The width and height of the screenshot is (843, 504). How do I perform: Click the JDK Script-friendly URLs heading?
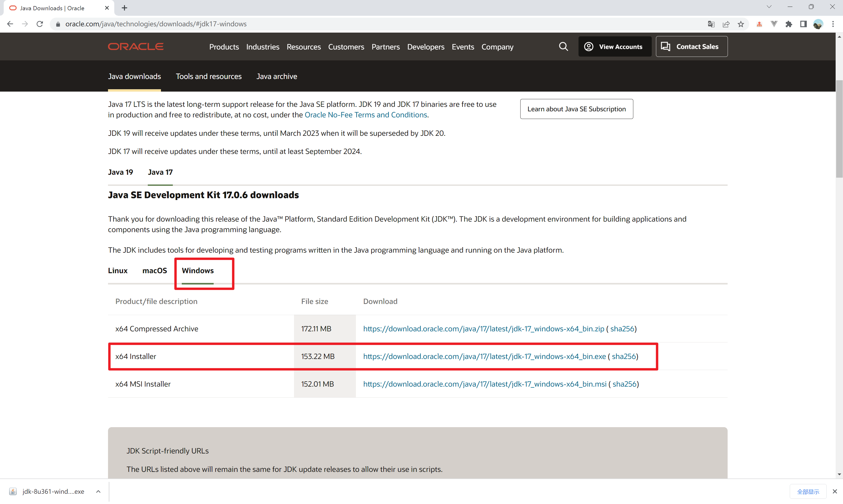pyautogui.click(x=168, y=451)
